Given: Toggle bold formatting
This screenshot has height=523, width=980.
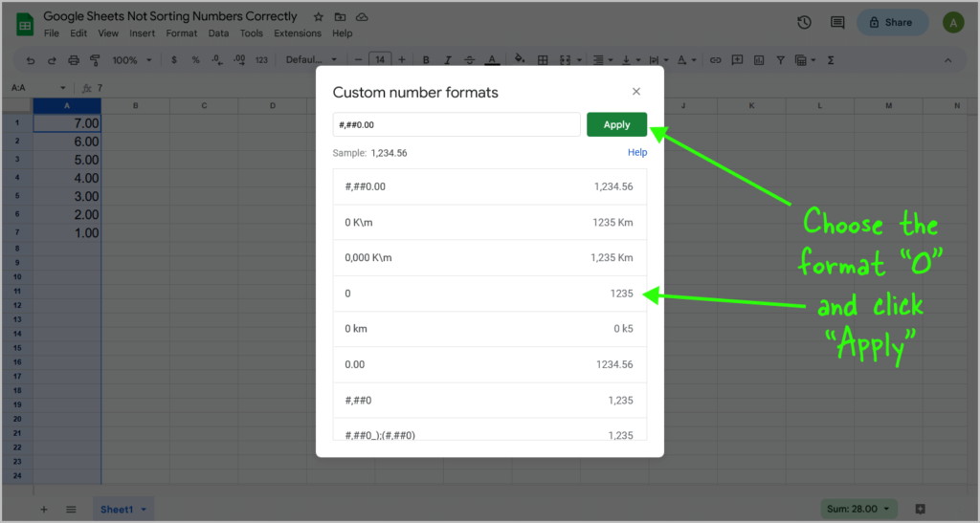Looking at the screenshot, I should [x=426, y=60].
